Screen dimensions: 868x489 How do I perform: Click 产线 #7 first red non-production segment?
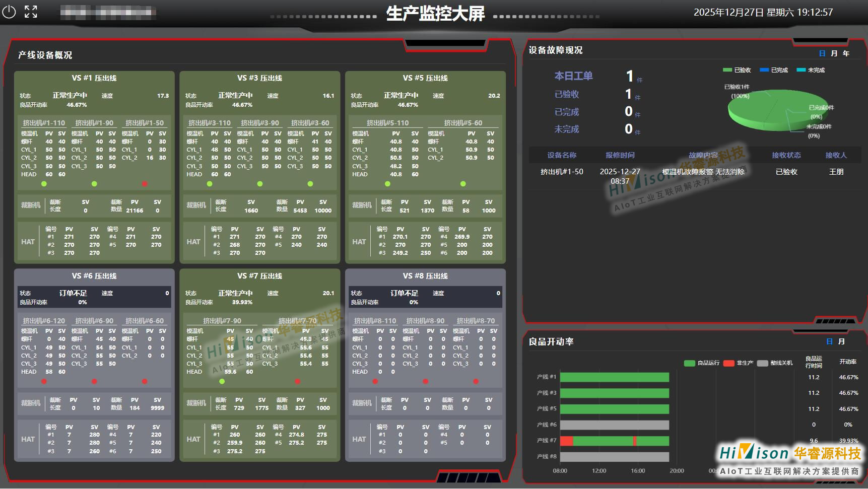pos(566,441)
